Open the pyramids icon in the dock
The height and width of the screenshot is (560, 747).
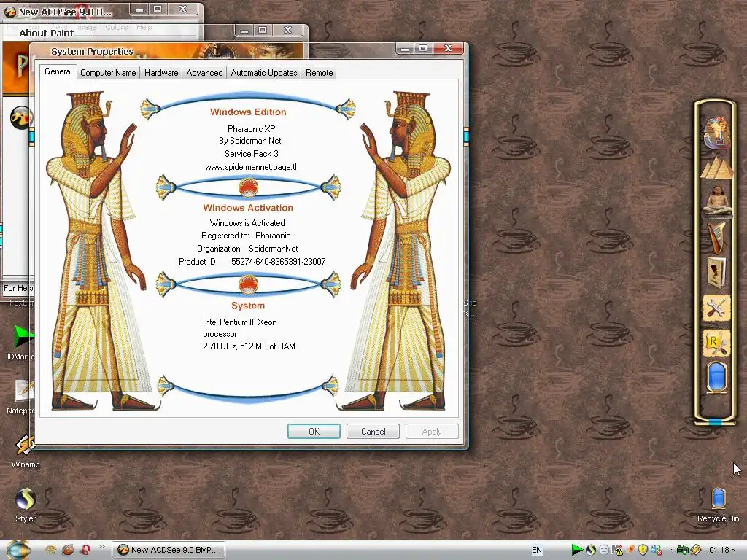(x=716, y=168)
